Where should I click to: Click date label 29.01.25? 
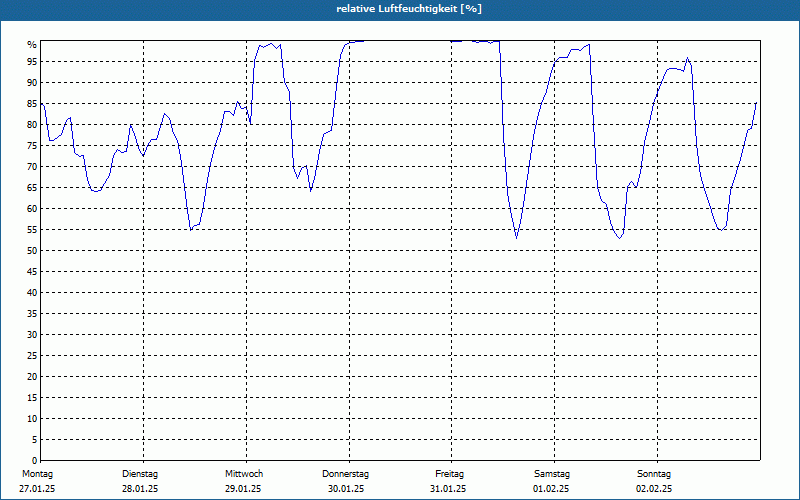coord(243,489)
